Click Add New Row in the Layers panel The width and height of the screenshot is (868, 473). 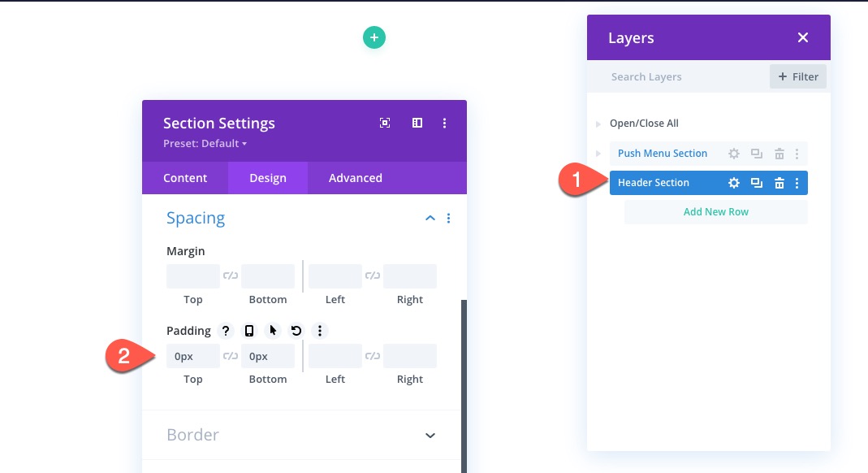click(715, 211)
